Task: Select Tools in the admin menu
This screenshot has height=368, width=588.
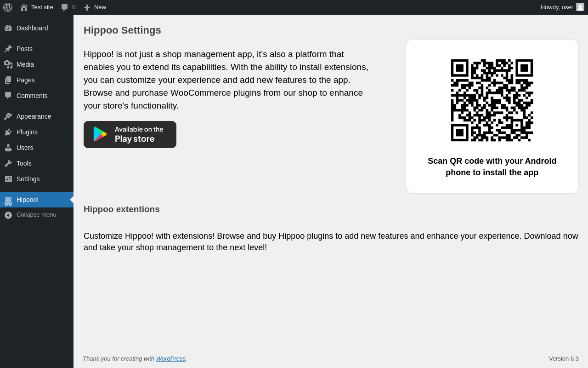Action: pos(37,163)
